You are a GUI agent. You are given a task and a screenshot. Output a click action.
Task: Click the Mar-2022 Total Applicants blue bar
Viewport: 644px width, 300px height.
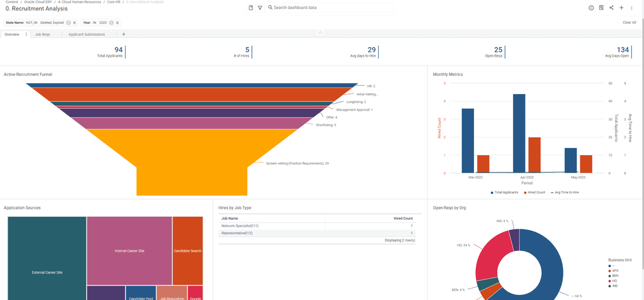468,141
